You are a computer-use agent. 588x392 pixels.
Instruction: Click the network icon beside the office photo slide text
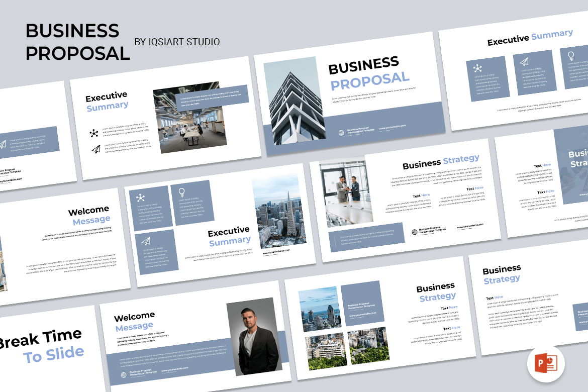click(94, 133)
